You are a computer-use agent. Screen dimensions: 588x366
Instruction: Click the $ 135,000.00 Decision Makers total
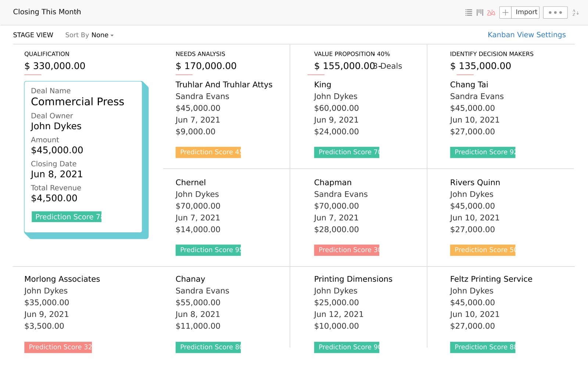[480, 66]
